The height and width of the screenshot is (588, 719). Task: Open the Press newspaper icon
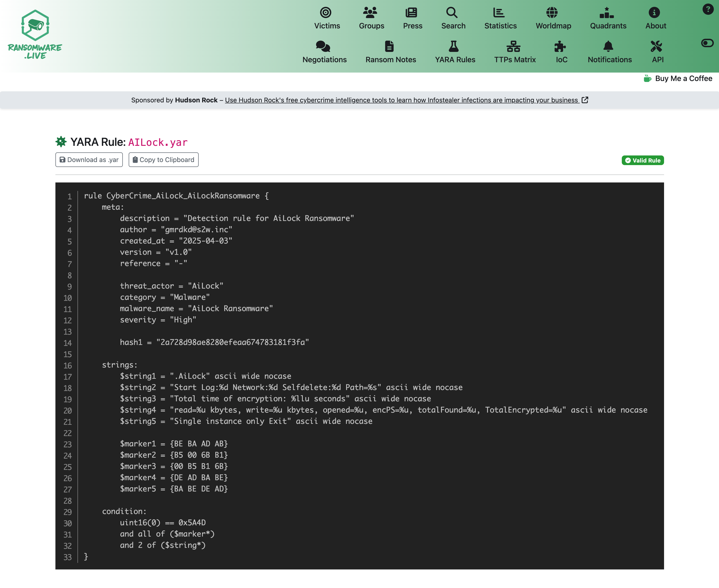411,13
